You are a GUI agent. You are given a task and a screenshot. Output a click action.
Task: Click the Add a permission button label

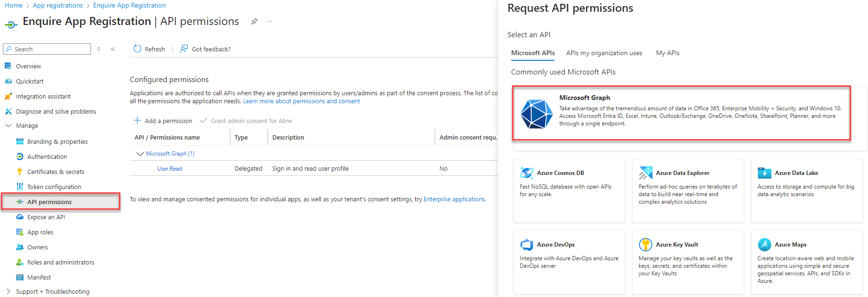tap(169, 121)
